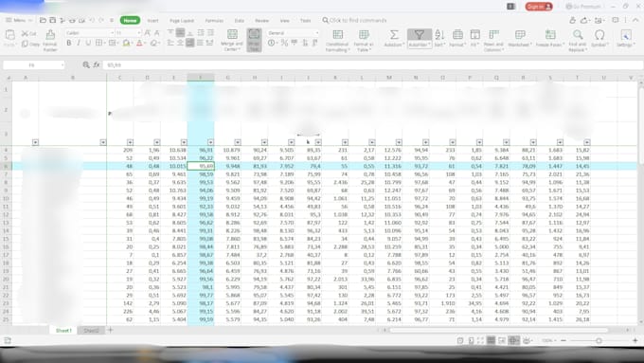Switch to the Page Layout tab
Viewport: 644px width, 363px height.
click(x=182, y=21)
